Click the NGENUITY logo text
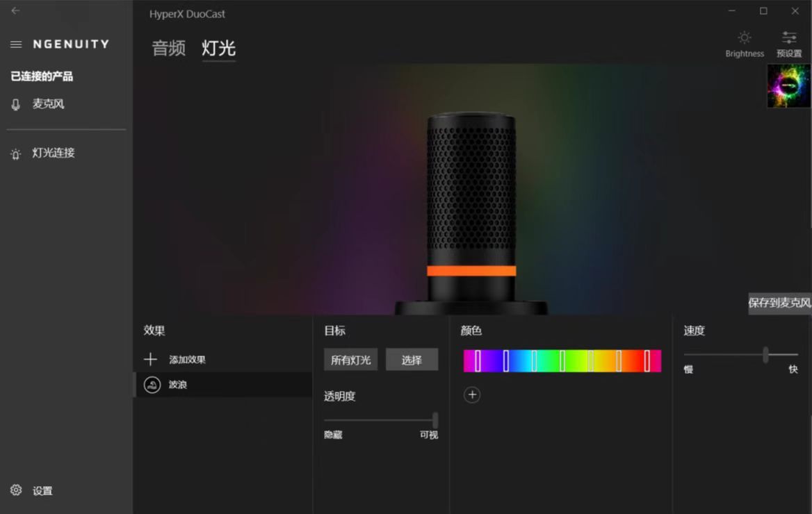812x514 pixels. point(71,44)
